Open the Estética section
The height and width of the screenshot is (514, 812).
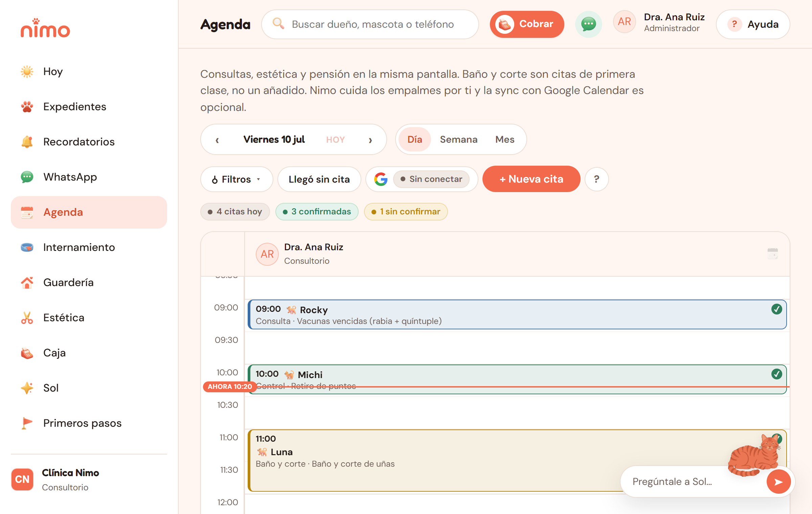pyautogui.click(x=89, y=318)
